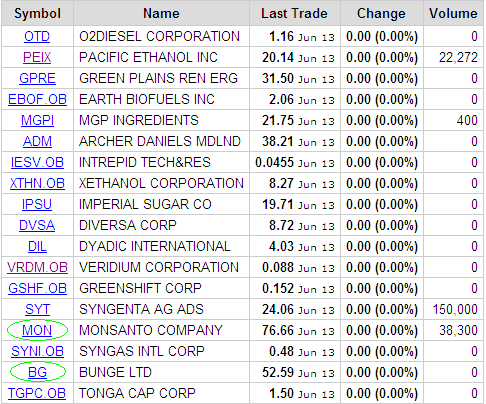Click the Last Trade column header
The height and width of the screenshot is (404, 486).
coord(295,14)
